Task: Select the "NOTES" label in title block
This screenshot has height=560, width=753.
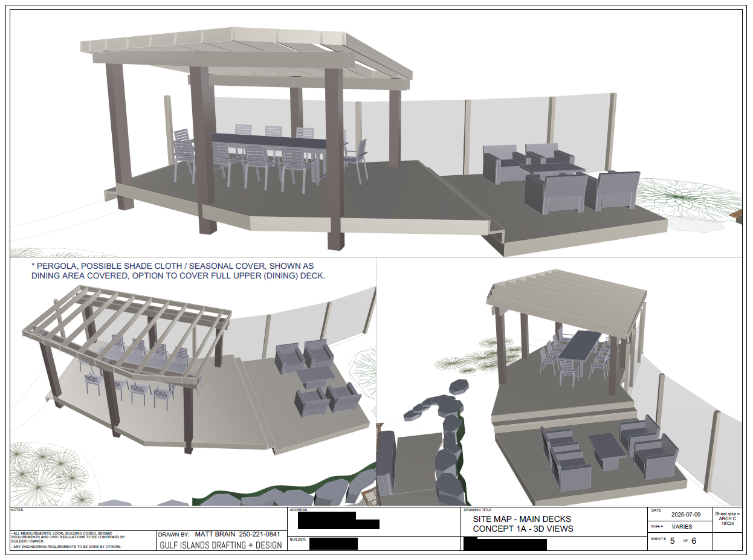Action: click(16, 510)
